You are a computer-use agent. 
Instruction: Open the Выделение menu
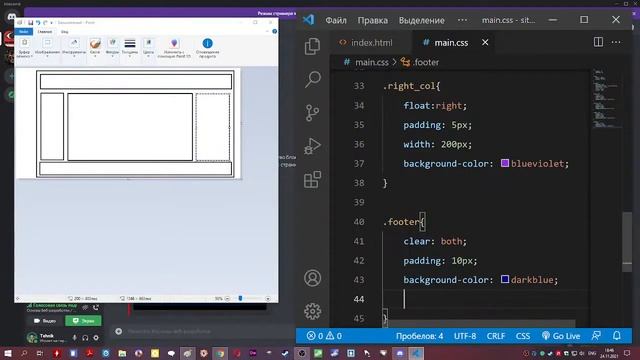pos(422,20)
